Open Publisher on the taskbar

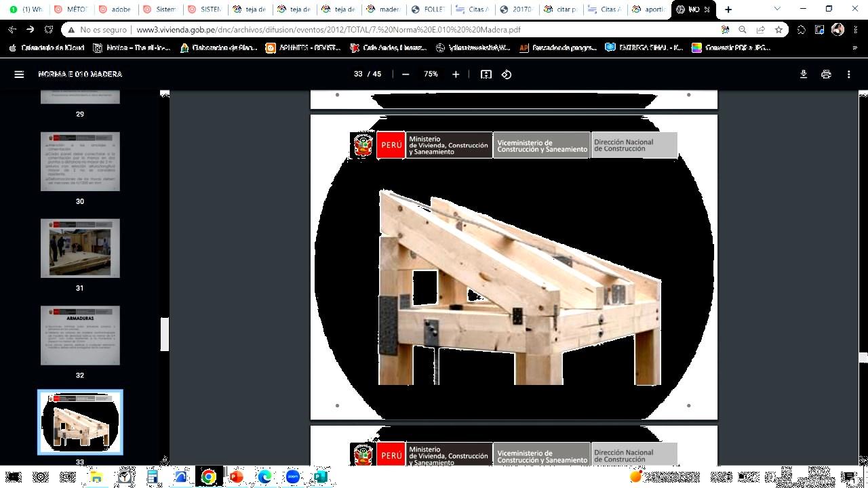(x=320, y=477)
